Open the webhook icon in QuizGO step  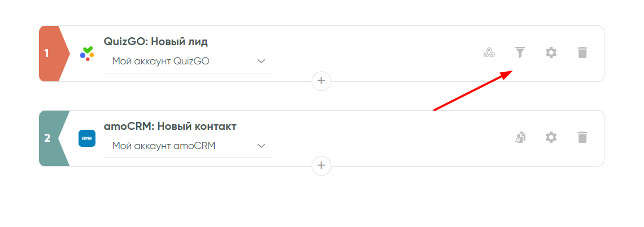click(489, 53)
